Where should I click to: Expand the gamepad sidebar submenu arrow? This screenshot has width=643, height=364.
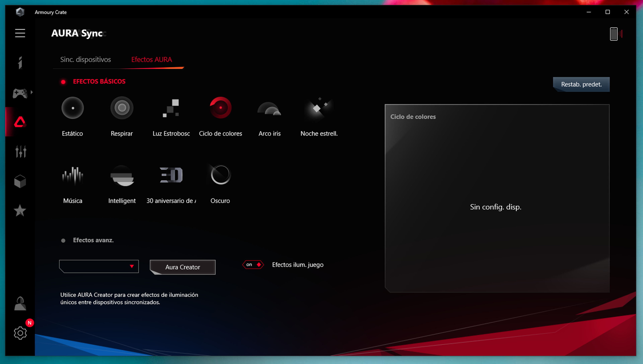[x=32, y=92]
